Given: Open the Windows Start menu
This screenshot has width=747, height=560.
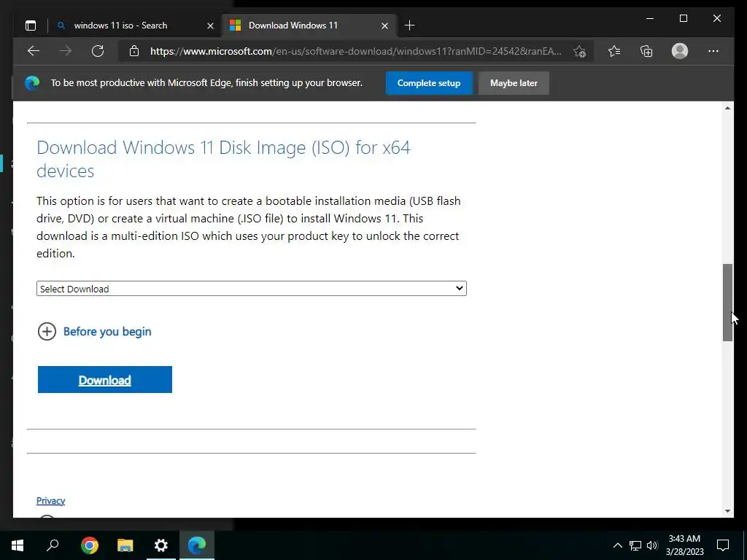Looking at the screenshot, I should tap(18, 545).
